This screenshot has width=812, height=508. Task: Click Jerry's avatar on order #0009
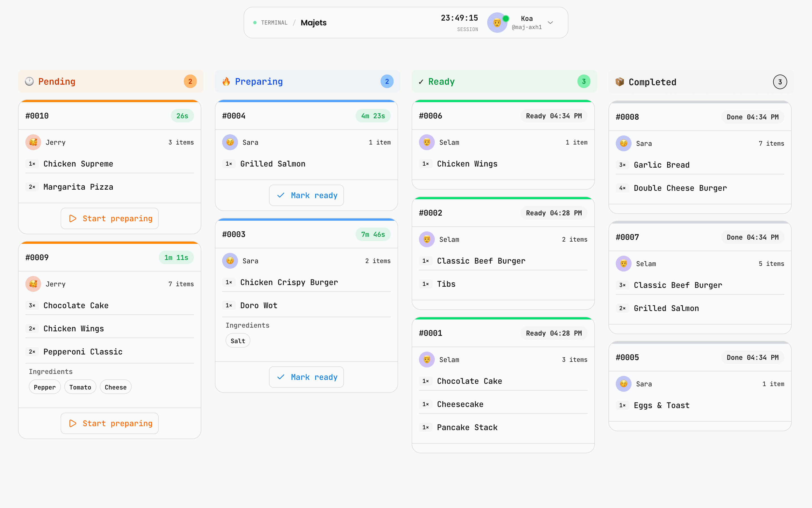pyautogui.click(x=33, y=284)
